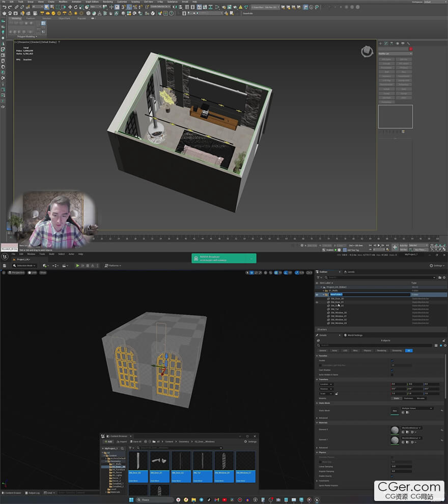Click Save All in the Content Browser
This screenshot has height=504, width=448.
tap(135, 442)
